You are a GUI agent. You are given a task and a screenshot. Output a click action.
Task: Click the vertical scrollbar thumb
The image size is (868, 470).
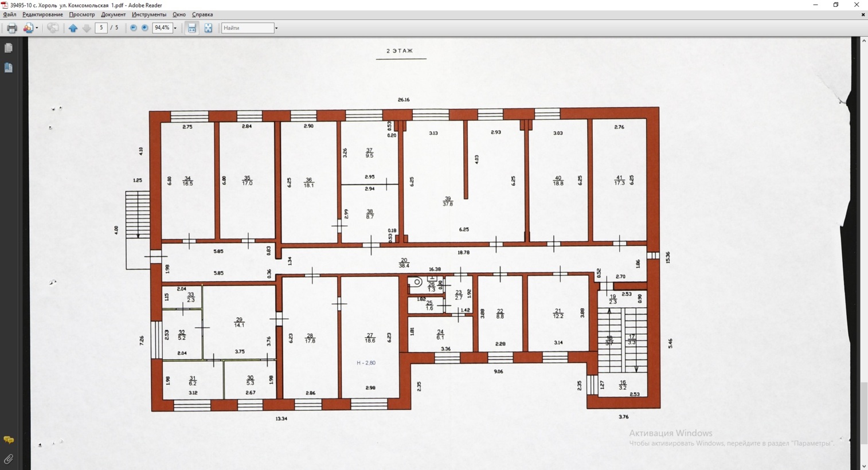coord(863,412)
